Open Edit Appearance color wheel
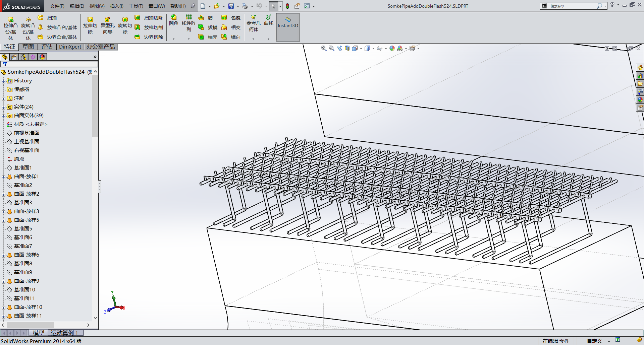 click(x=392, y=49)
